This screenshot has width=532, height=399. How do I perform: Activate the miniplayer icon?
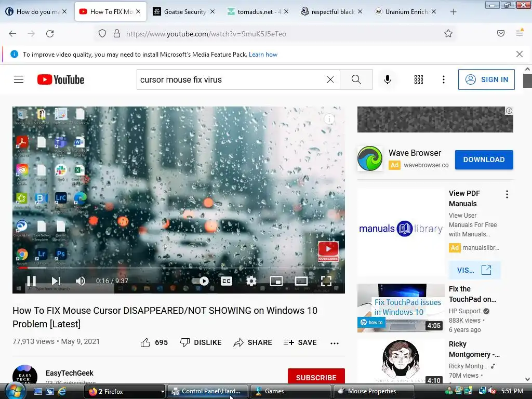pyautogui.click(x=276, y=281)
